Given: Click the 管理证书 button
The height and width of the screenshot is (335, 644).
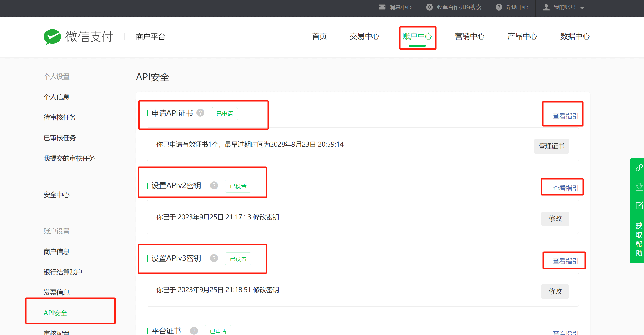Looking at the screenshot, I should coord(551,146).
